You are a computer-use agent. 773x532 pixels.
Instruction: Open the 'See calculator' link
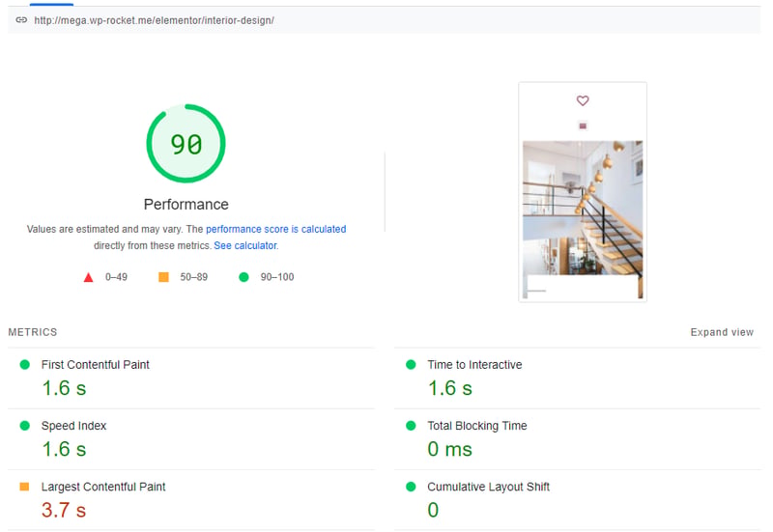pyautogui.click(x=245, y=245)
